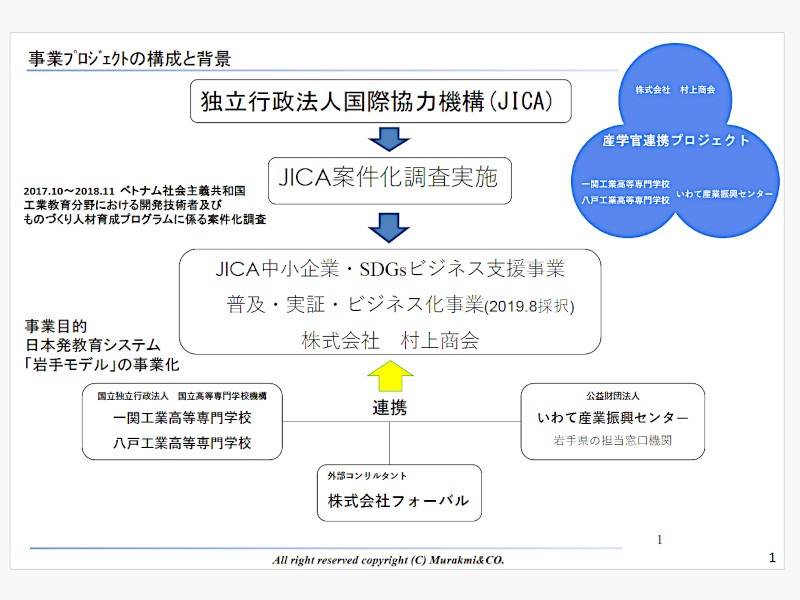Image resolution: width=800 pixels, height=600 pixels.
Task: Click 八戸工業高等専門学校 in the lower left box
Action: tap(182, 443)
